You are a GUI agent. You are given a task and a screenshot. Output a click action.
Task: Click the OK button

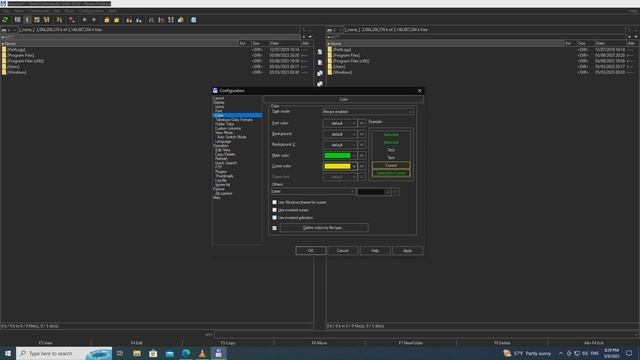coord(311,251)
